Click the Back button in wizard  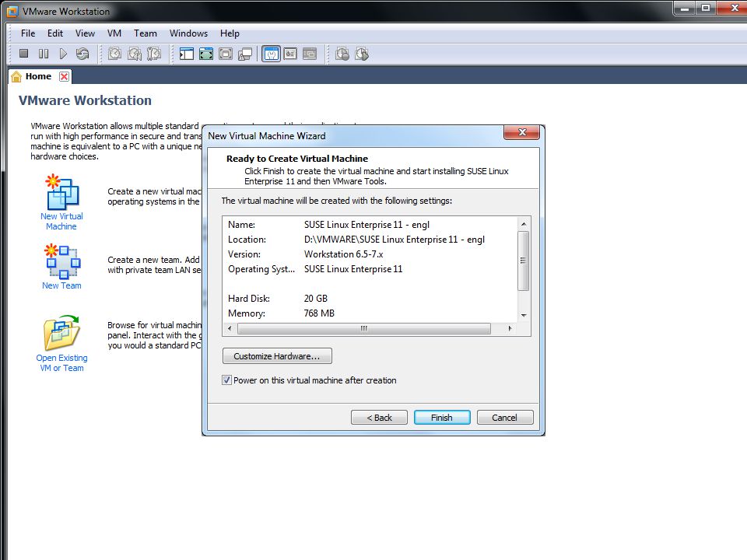(x=379, y=418)
